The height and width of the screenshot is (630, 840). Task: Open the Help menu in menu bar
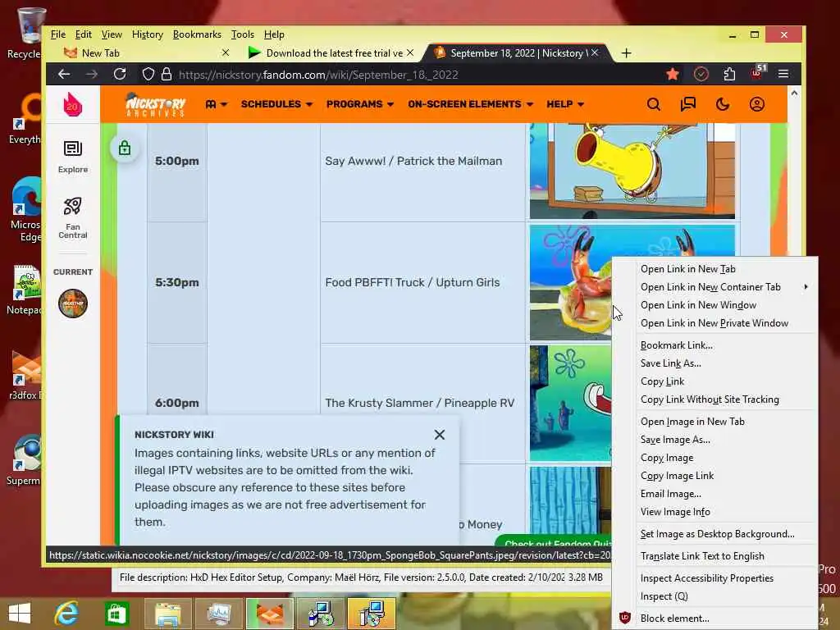tap(274, 34)
